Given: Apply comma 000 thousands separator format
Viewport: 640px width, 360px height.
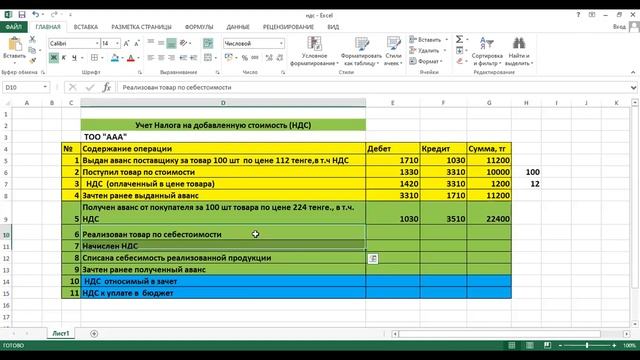Looking at the screenshot, I should 255,58.
